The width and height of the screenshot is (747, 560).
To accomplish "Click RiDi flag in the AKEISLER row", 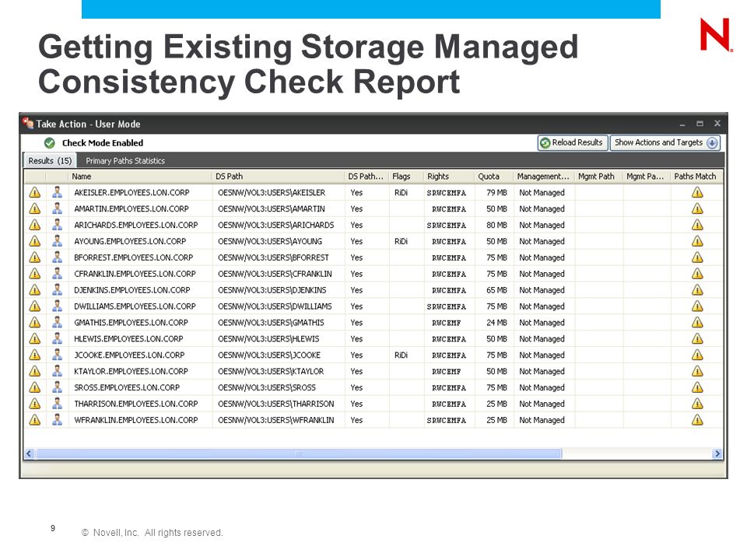I will tap(402, 192).
